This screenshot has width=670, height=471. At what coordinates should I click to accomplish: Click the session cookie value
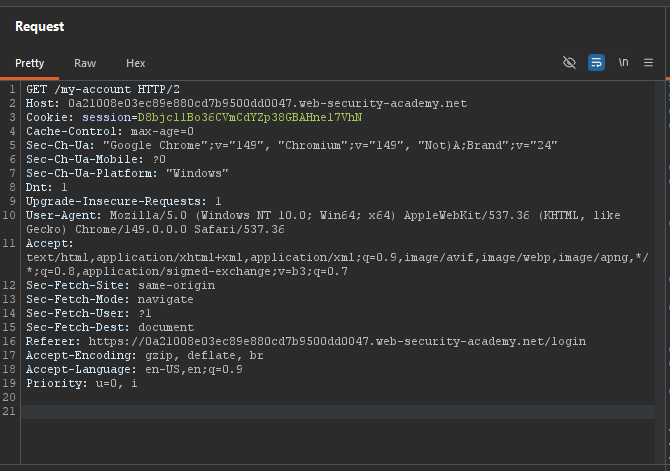[x=250, y=118]
